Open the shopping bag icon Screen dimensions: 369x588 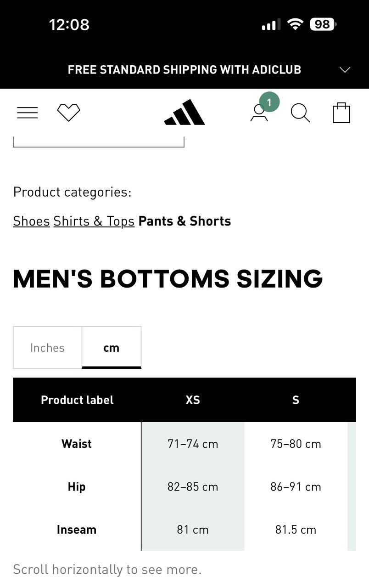(x=341, y=113)
